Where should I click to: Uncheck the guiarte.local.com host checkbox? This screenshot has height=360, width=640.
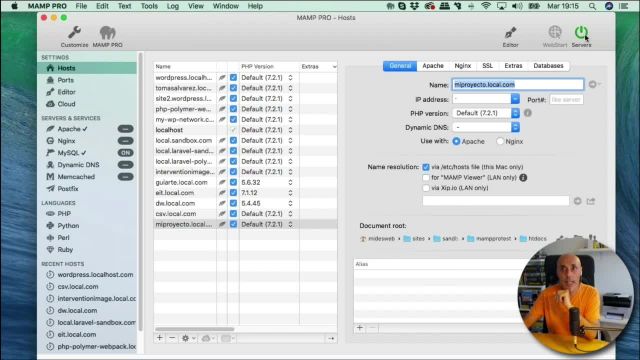point(233,182)
